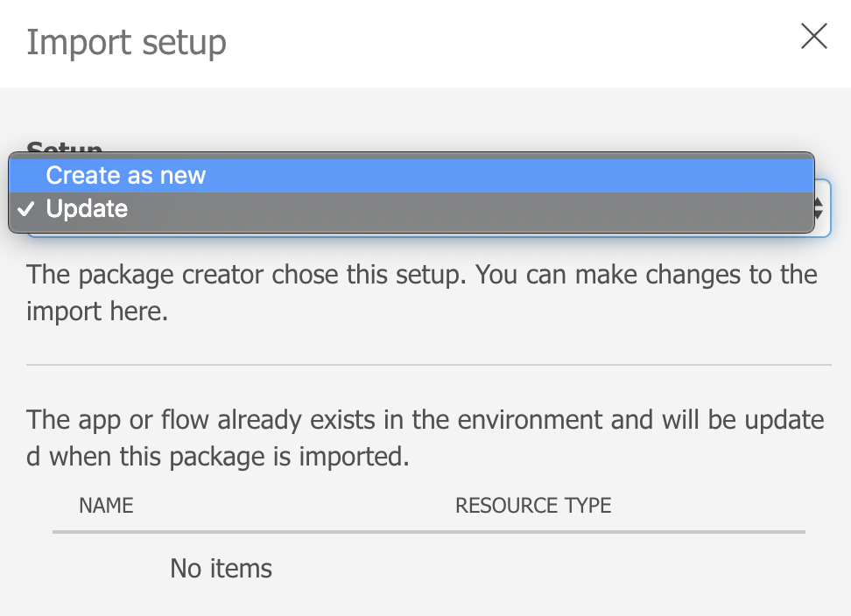The width and height of the screenshot is (851, 616).
Task: Choose Update in the Setup dropdown list
Action: point(88,209)
